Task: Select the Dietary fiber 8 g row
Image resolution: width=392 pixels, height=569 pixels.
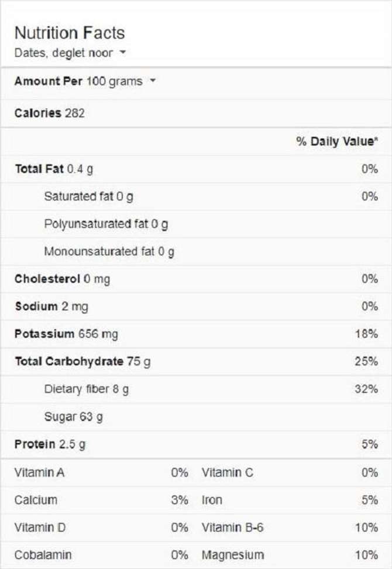Action: (x=86, y=389)
